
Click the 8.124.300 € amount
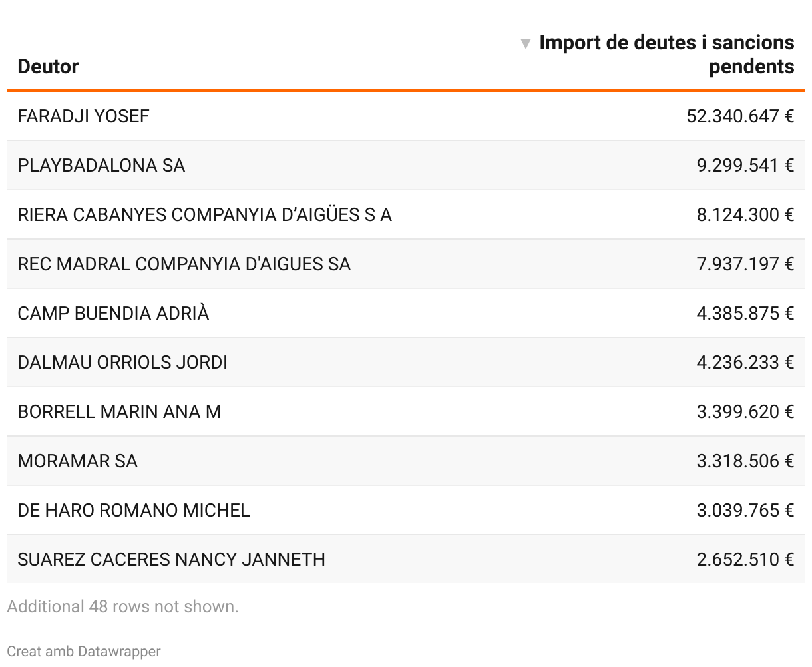pos(745,215)
